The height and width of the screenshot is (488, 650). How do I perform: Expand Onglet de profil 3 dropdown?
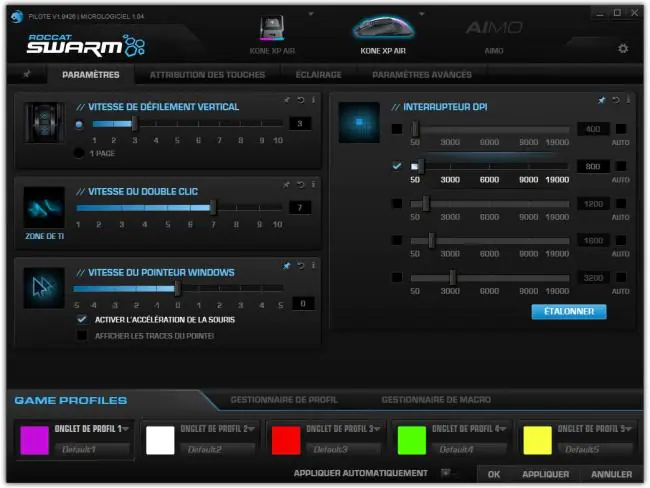pos(377,428)
